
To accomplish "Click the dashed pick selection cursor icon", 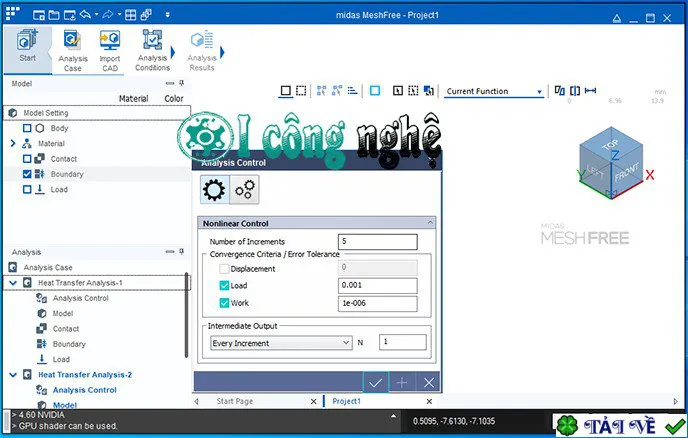I will [x=413, y=90].
